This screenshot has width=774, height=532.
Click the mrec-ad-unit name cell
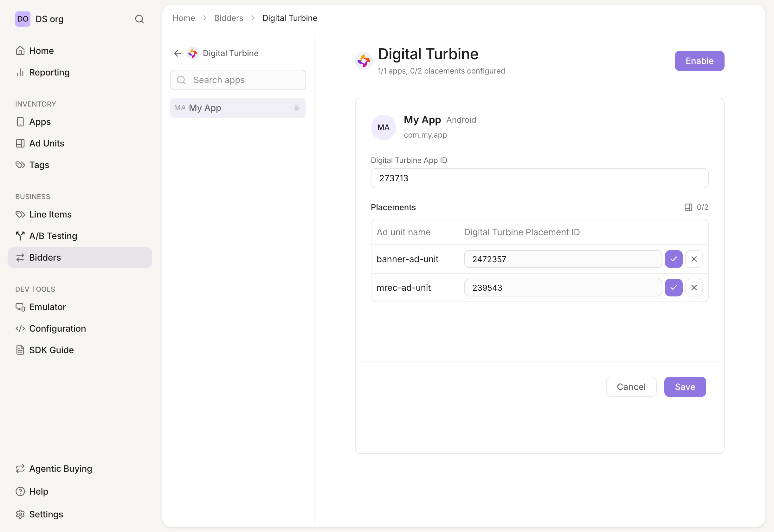pyautogui.click(x=403, y=287)
